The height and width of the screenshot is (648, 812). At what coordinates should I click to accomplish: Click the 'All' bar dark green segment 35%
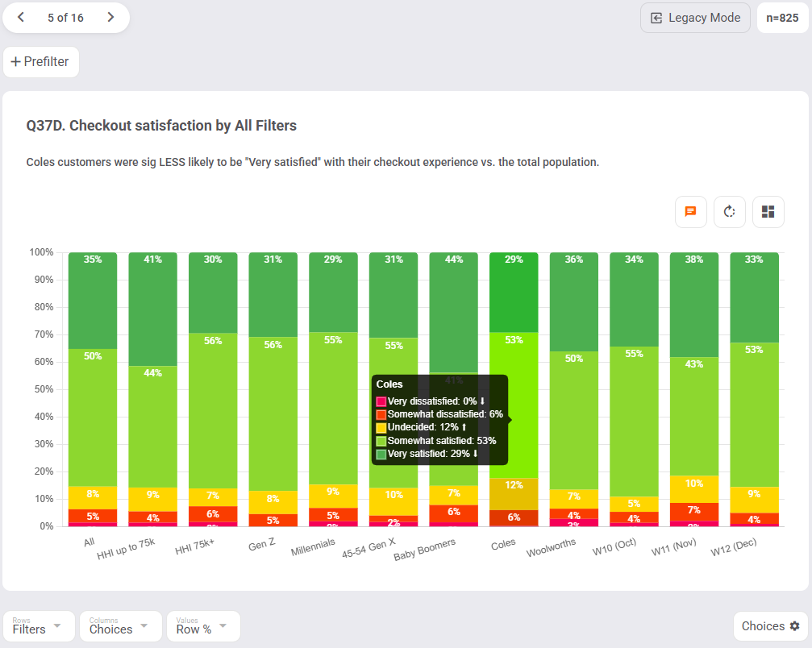coord(93,301)
